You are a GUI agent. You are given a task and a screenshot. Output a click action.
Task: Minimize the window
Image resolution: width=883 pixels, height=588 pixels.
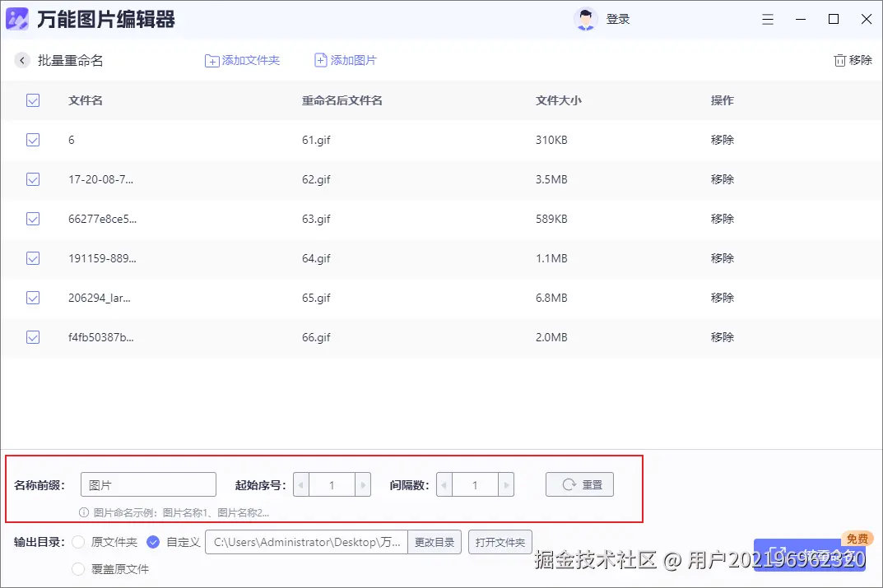pos(800,19)
